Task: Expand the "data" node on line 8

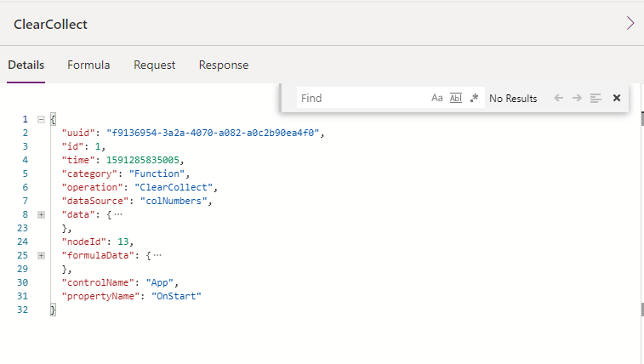Action: pos(41,214)
